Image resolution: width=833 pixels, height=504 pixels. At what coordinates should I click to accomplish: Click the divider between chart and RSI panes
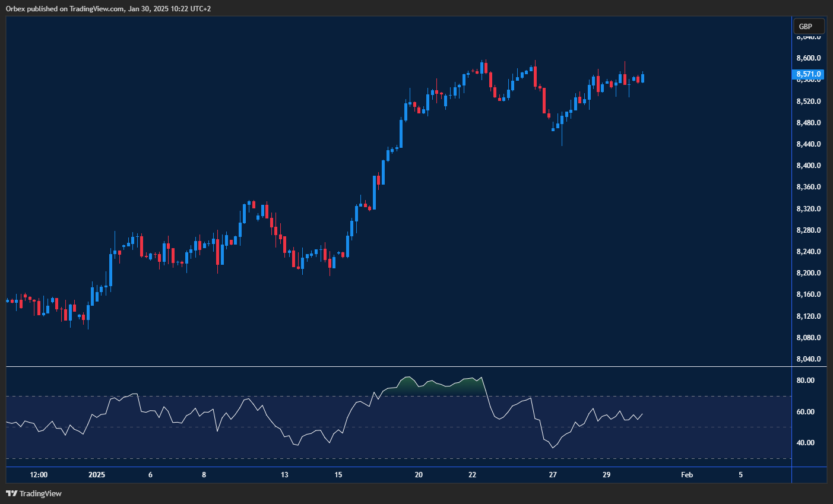pos(398,366)
